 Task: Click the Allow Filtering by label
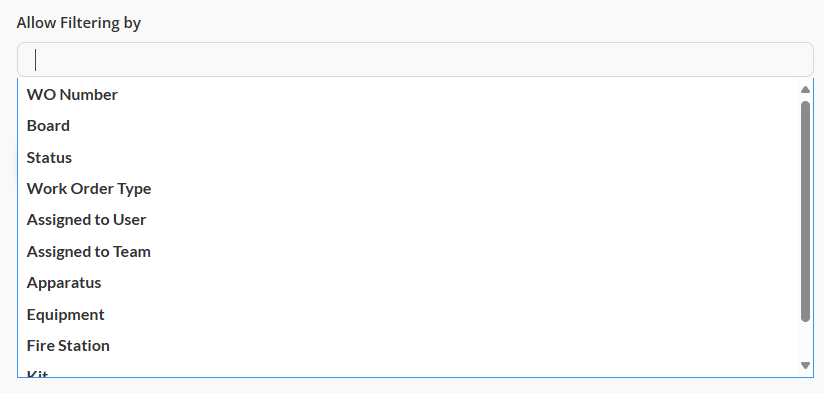tap(78, 23)
